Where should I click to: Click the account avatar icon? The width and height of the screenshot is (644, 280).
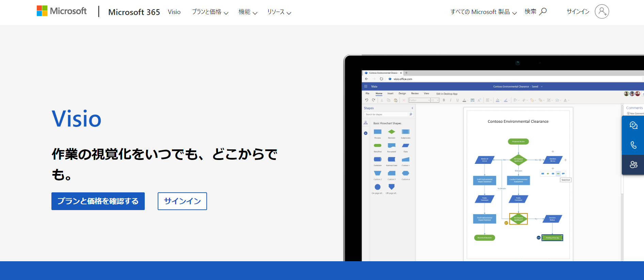(x=602, y=12)
